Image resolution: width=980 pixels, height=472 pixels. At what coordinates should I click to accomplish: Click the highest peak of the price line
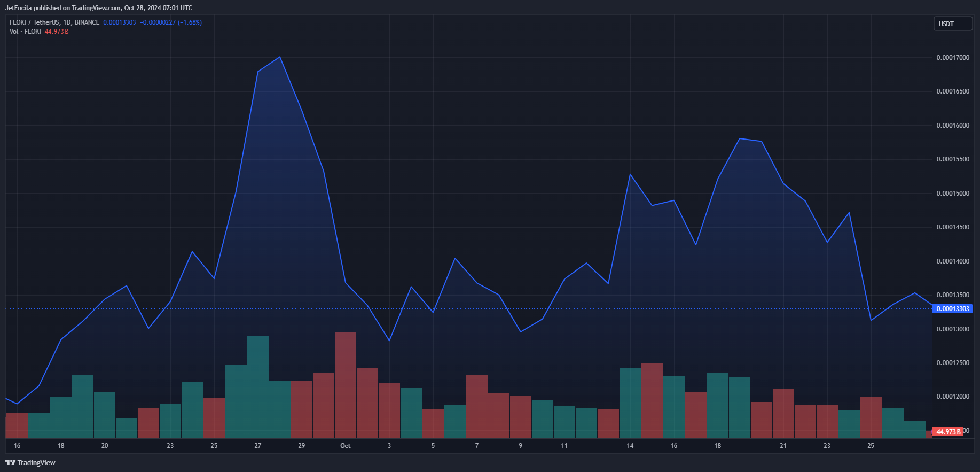pos(280,57)
